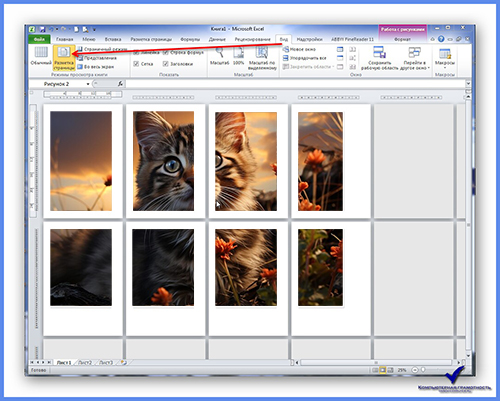Toggle Page Layout view icon in status bar
This screenshot has width=500, height=401.
pyautogui.click(x=383, y=370)
